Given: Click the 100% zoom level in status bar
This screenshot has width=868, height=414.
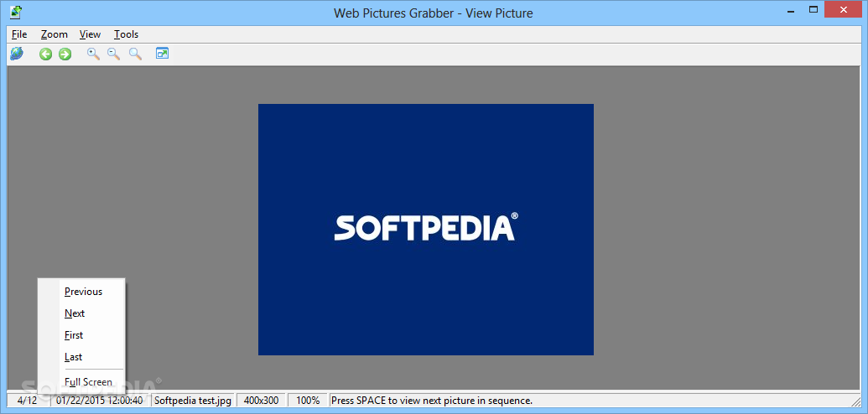Looking at the screenshot, I should [x=308, y=400].
